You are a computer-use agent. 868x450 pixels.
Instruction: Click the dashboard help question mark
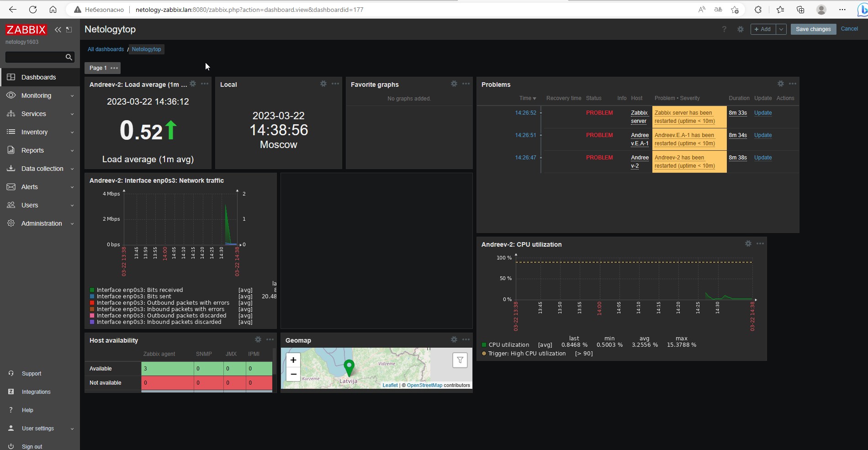click(724, 29)
